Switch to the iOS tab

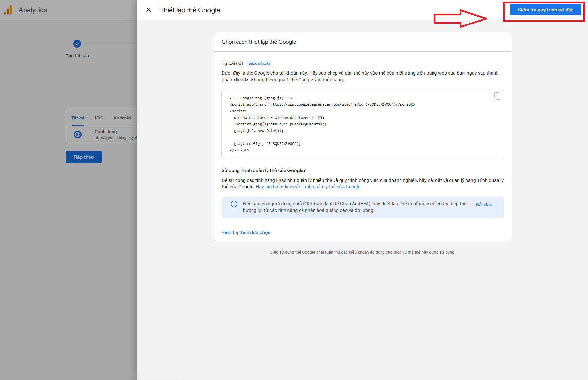pos(99,118)
